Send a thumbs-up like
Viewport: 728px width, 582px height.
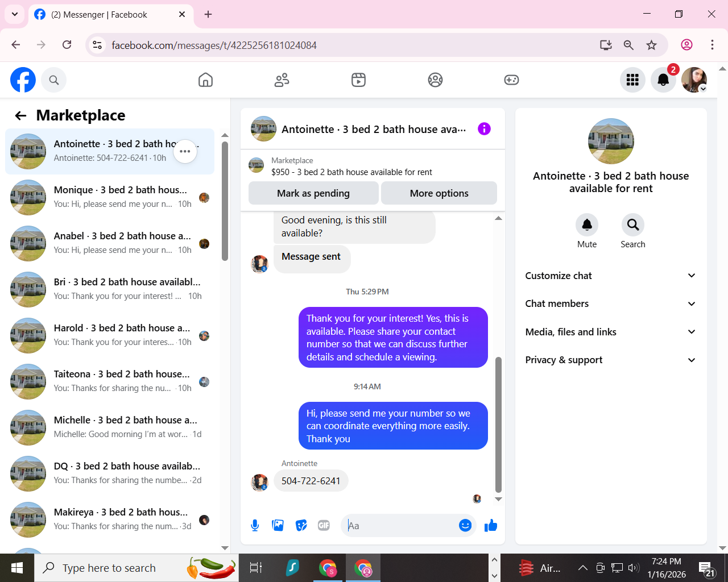click(491, 526)
